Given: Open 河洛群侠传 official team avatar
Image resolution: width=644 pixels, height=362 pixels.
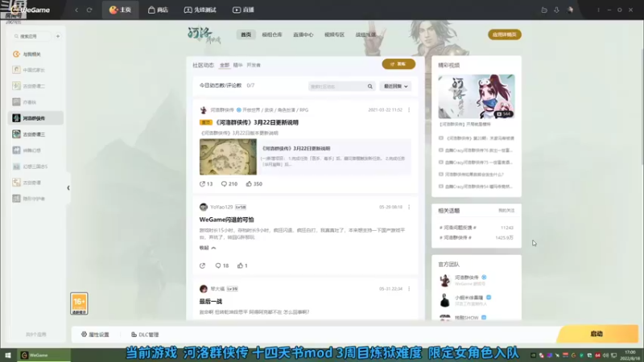Looking at the screenshot, I should pyautogui.click(x=444, y=280).
